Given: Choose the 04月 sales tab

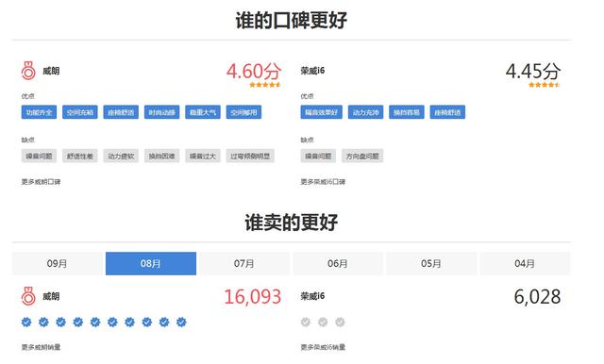Looking at the screenshot, I should pos(525,264).
